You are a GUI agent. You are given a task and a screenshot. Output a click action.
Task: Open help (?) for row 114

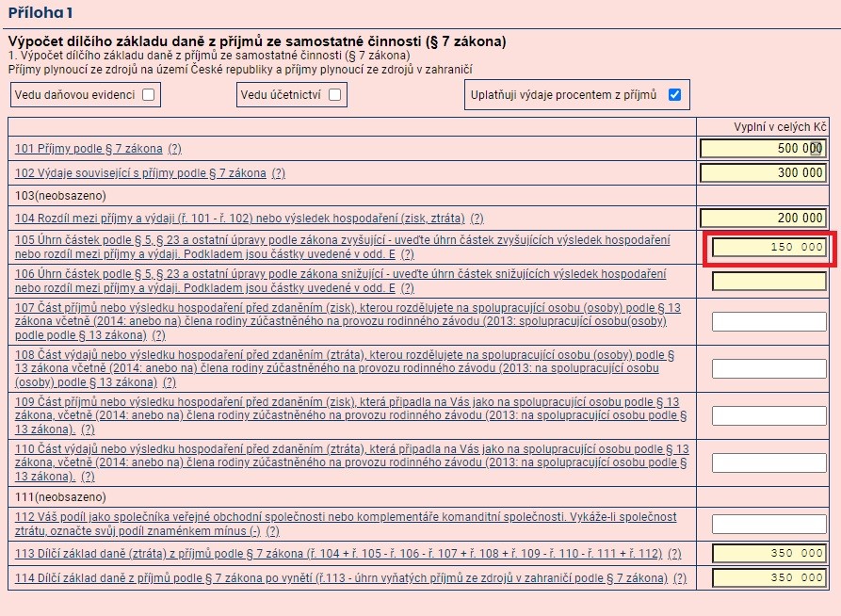(680, 578)
